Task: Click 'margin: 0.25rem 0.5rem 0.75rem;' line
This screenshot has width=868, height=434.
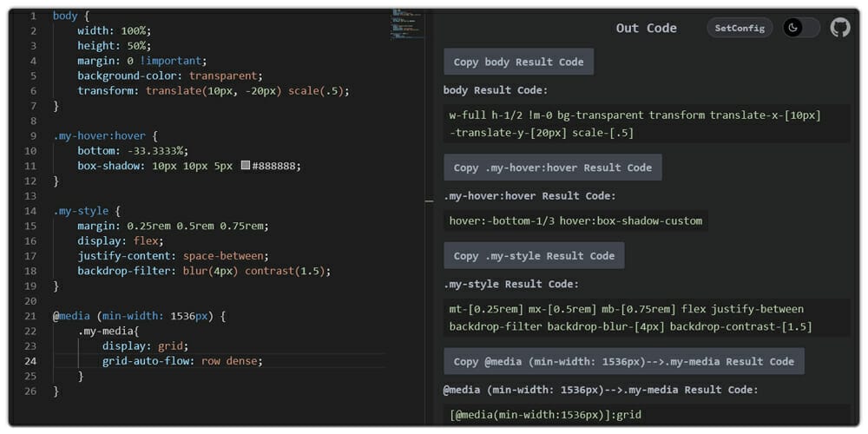Action: tap(174, 226)
